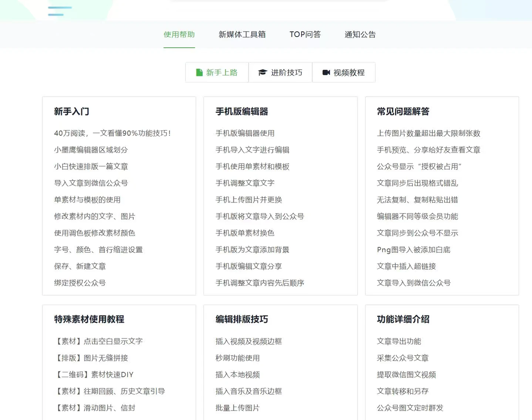Switch to the 新媒体工具箱 tab
The width and height of the screenshot is (532, 420).
[242, 35]
